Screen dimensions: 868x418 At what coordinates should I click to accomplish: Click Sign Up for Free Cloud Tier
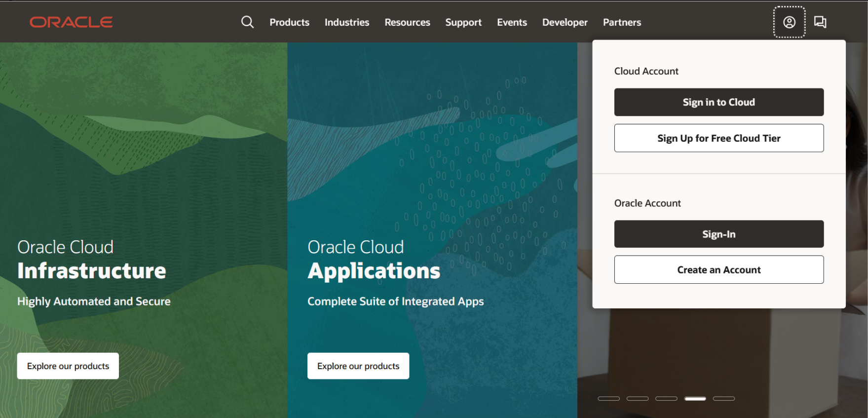719,138
